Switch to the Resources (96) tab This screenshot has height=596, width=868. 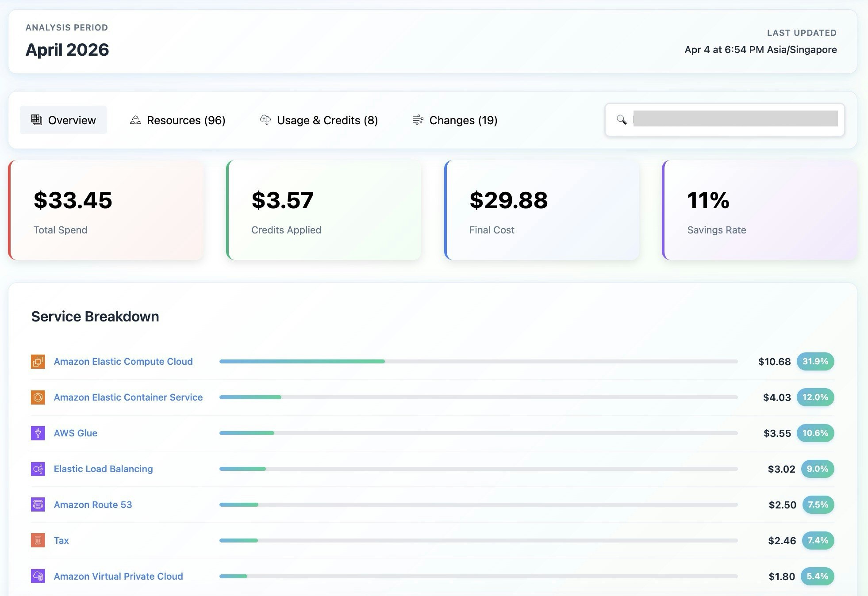pyautogui.click(x=178, y=120)
